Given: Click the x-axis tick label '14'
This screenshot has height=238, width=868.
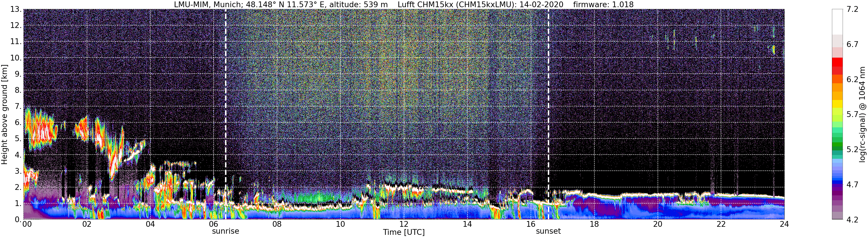Looking at the screenshot, I should pos(467,224).
